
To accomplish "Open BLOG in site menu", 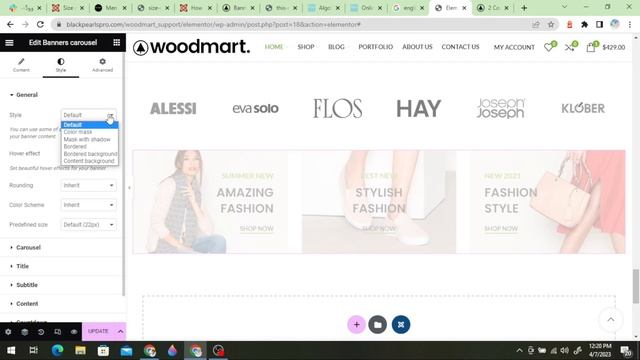I will coord(336,47).
